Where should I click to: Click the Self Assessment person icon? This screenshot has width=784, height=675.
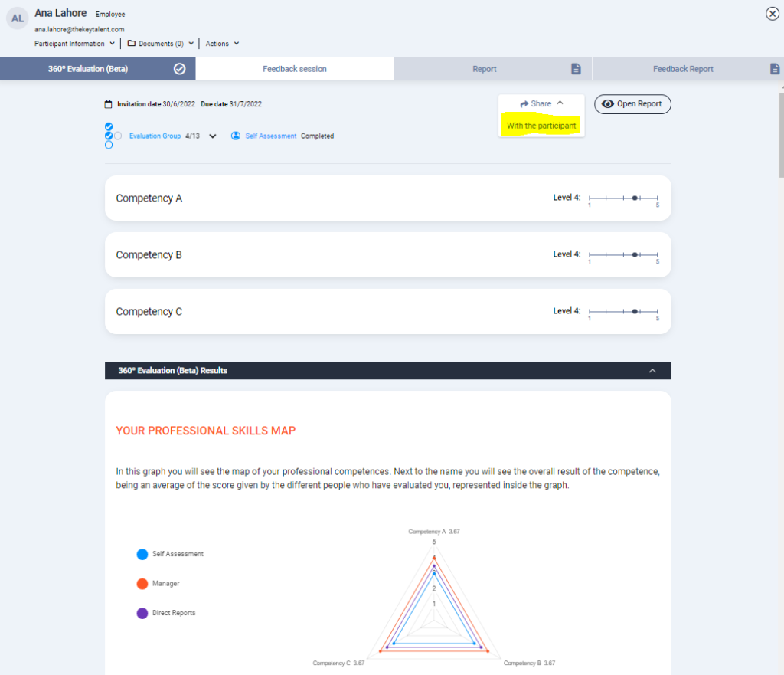pos(237,136)
